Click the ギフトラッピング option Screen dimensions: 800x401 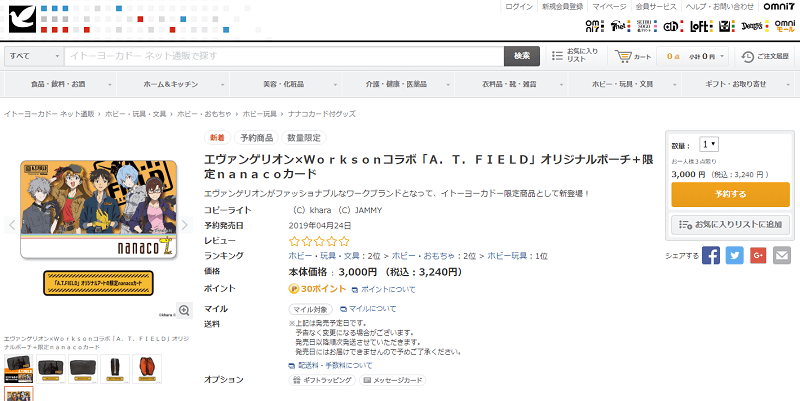point(322,381)
